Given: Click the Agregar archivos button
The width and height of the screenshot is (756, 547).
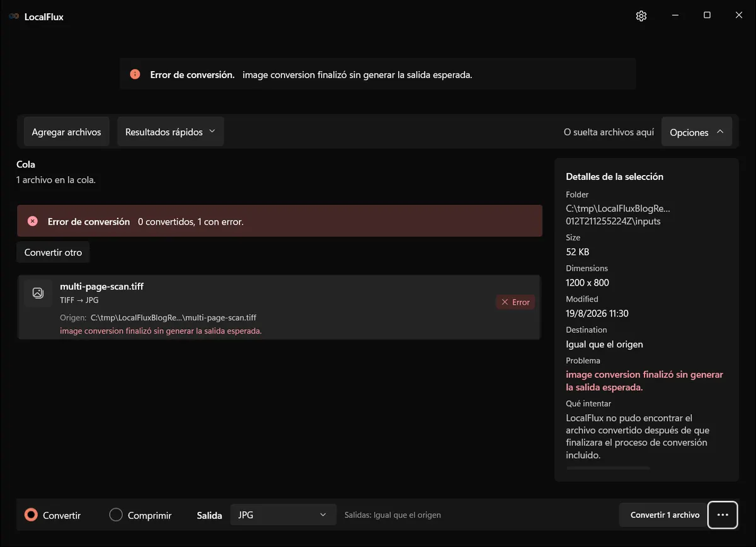Looking at the screenshot, I should 67,132.
